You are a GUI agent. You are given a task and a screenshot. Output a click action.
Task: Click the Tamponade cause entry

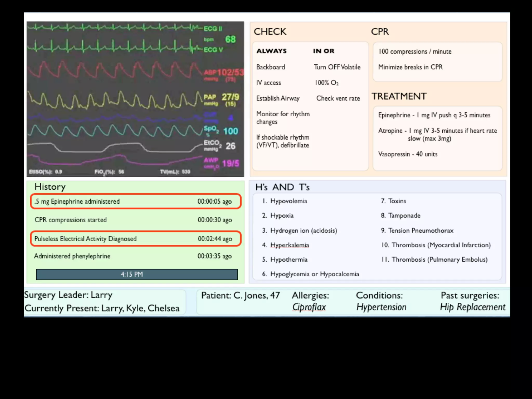click(x=404, y=216)
